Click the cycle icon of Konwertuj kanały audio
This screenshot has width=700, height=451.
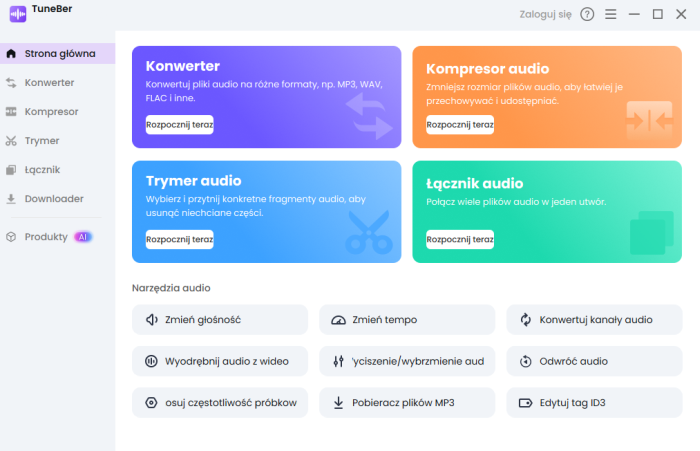point(526,320)
